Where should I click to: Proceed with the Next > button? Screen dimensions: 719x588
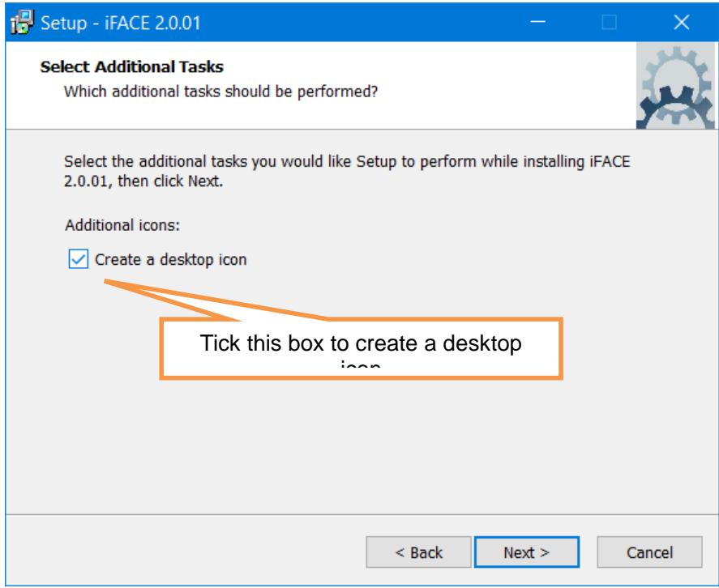click(x=526, y=552)
